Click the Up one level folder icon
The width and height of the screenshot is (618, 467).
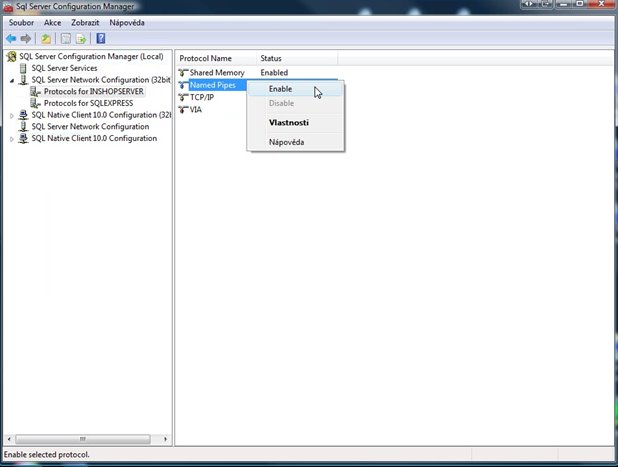[x=46, y=39]
